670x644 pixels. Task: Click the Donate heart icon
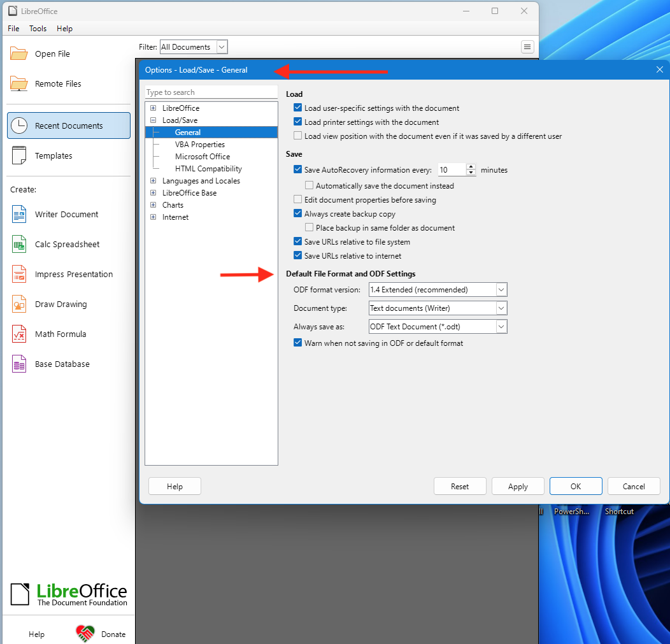[85, 633]
